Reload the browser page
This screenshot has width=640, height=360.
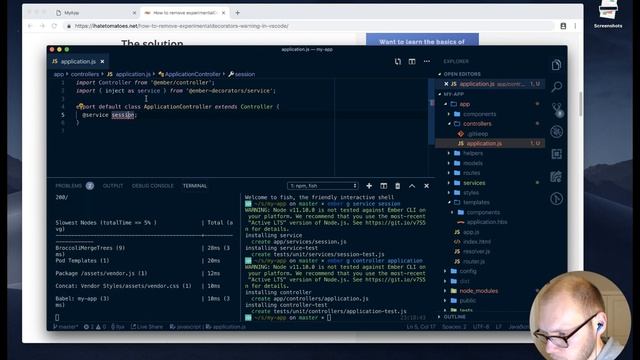coord(54,26)
